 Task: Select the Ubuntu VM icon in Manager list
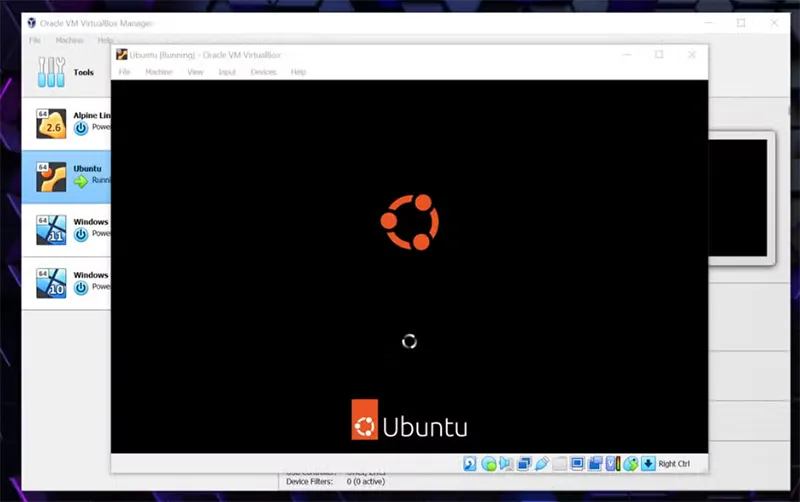(51, 177)
